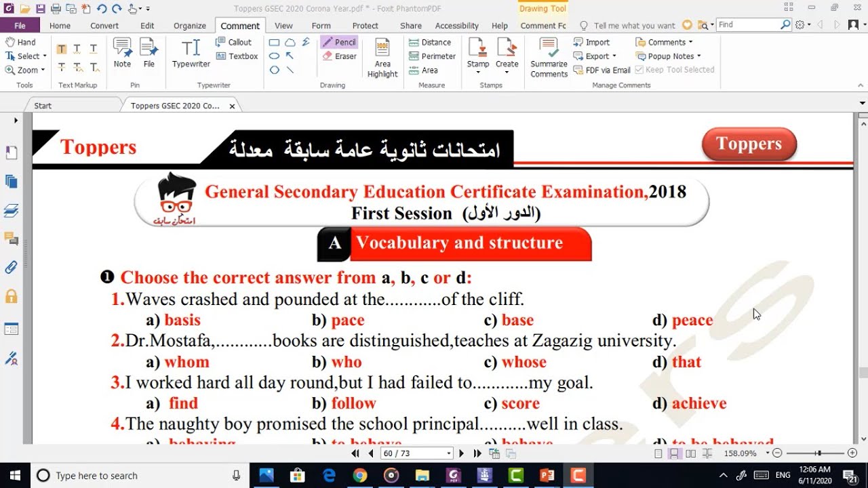
Task: Switch to facing pages view
Action: point(690,453)
